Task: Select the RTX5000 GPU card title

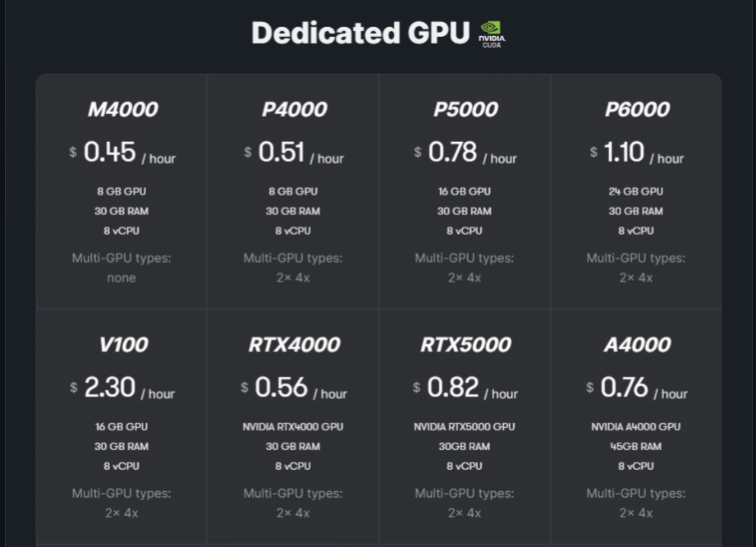Action: coord(465,344)
